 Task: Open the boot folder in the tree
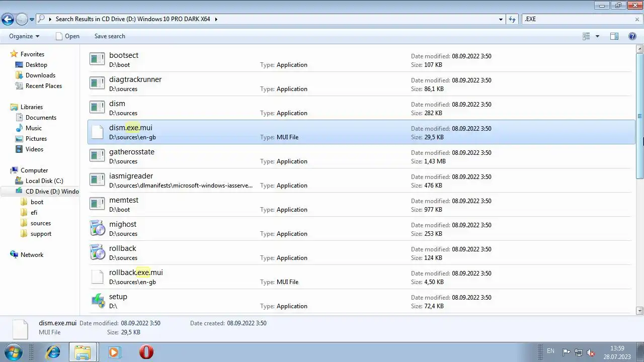pyautogui.click(x=37, y=202)
